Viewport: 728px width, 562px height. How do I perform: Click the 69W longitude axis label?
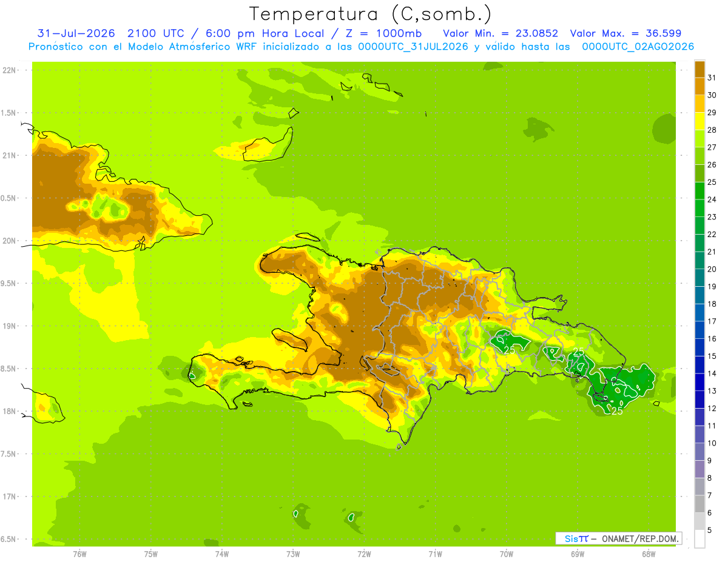577,554
